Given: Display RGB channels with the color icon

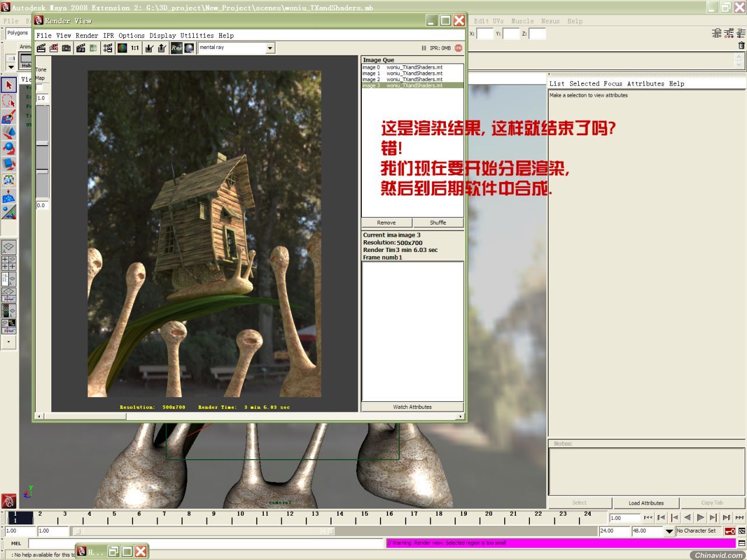Looking at the screenshot, I should (x=122, y=48).
